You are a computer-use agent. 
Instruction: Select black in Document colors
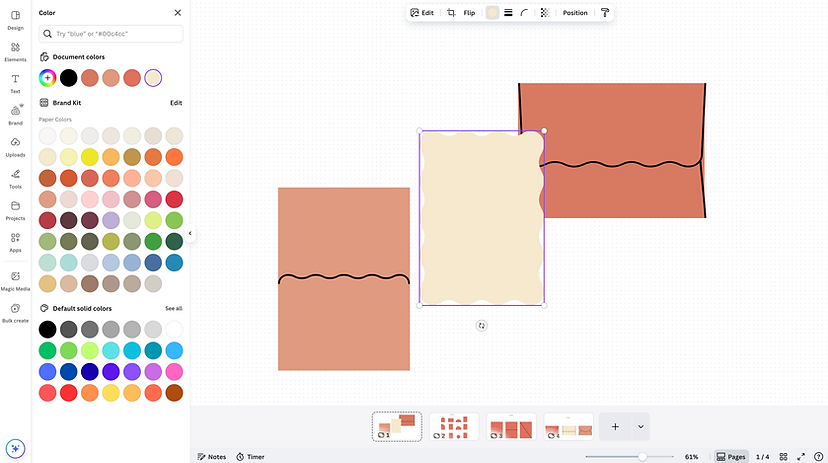(x=69, y=78)
